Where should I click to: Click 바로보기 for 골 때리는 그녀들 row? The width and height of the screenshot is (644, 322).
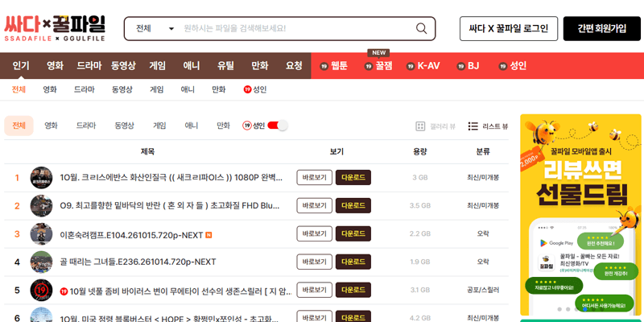click(x=314, y=262)
